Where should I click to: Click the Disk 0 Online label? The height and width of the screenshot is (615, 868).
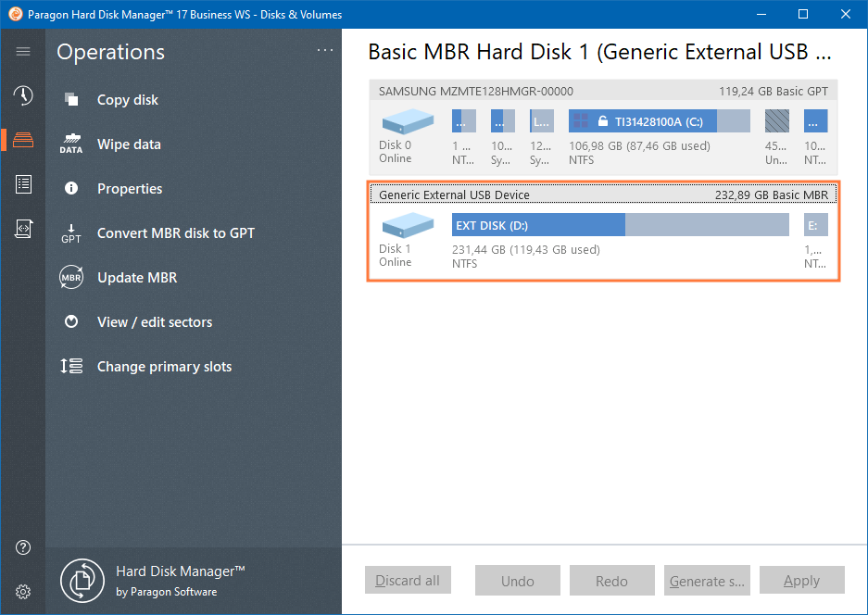coord(396,151)
